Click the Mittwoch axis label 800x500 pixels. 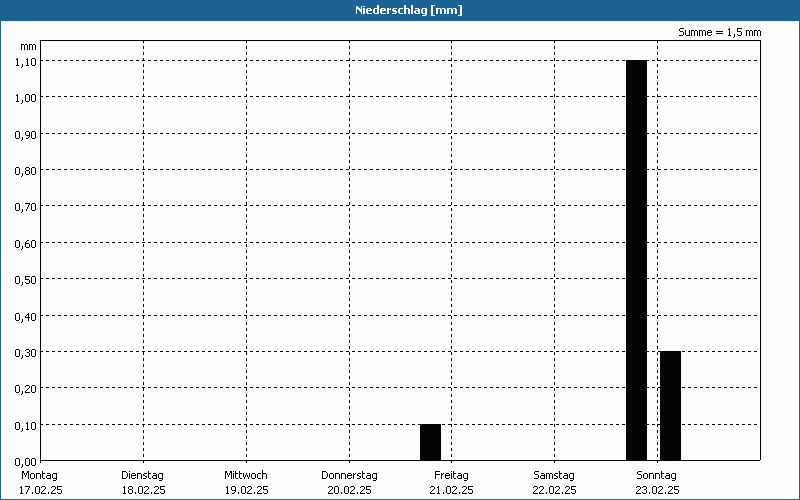[246, 475]
